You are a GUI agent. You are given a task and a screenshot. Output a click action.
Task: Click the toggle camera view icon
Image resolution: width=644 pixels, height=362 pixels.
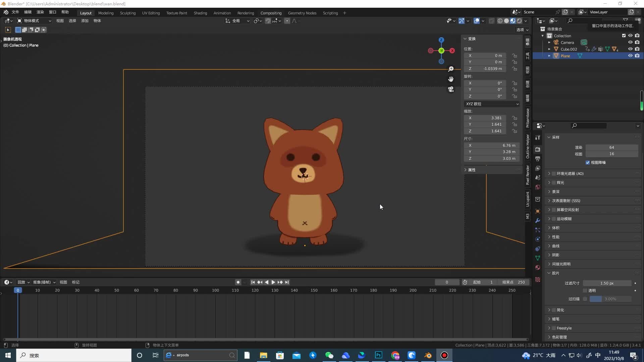click(x=451, y=89)
